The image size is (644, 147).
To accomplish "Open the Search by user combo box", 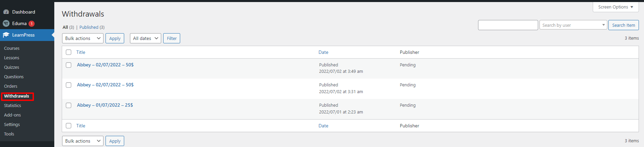I will coord(573,25).
